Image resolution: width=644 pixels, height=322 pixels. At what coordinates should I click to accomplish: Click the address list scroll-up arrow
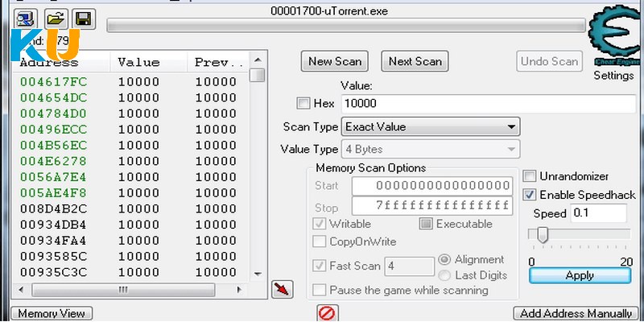(258, 60)
